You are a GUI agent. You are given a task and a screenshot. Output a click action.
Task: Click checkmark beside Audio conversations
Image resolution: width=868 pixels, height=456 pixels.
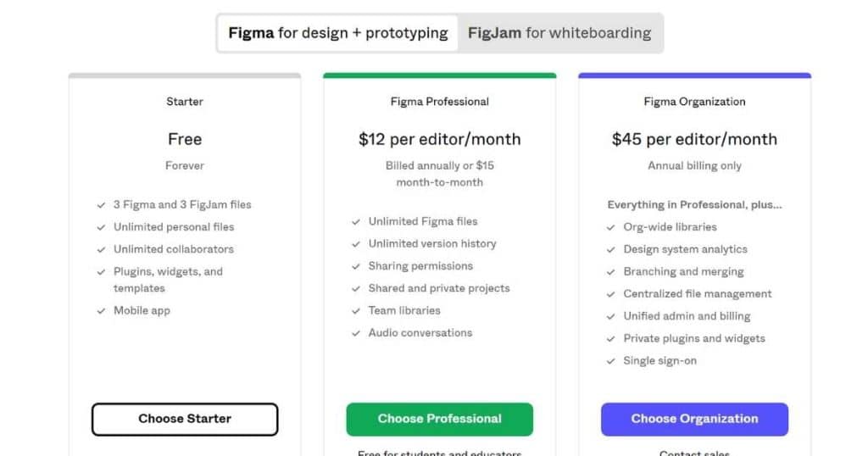pyautogui.click(x=356, y=333)
